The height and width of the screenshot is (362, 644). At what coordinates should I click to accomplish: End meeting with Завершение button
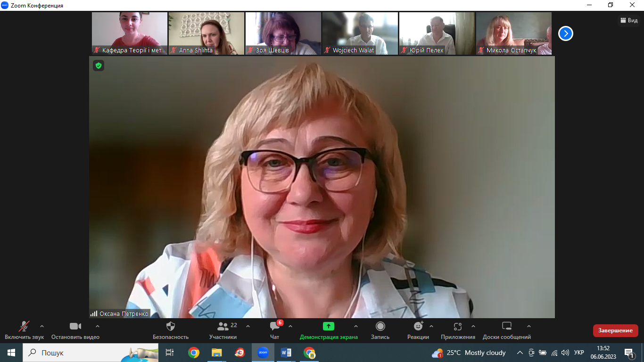pos(616,330)
